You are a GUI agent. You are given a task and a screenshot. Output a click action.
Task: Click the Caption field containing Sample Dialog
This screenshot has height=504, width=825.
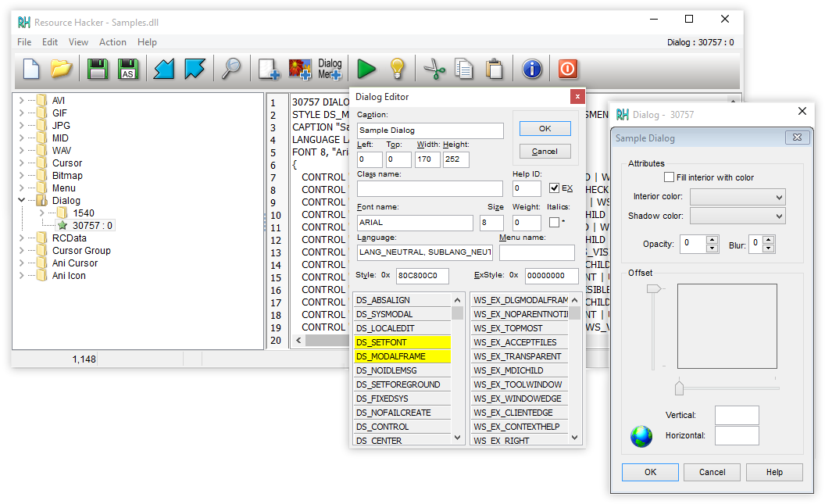tap(430, 130)
